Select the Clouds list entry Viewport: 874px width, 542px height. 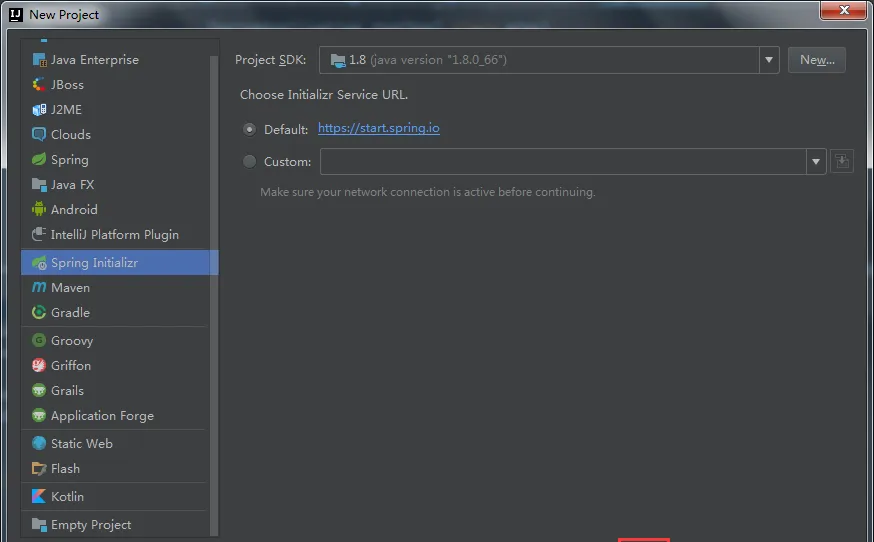click(115, 134)
